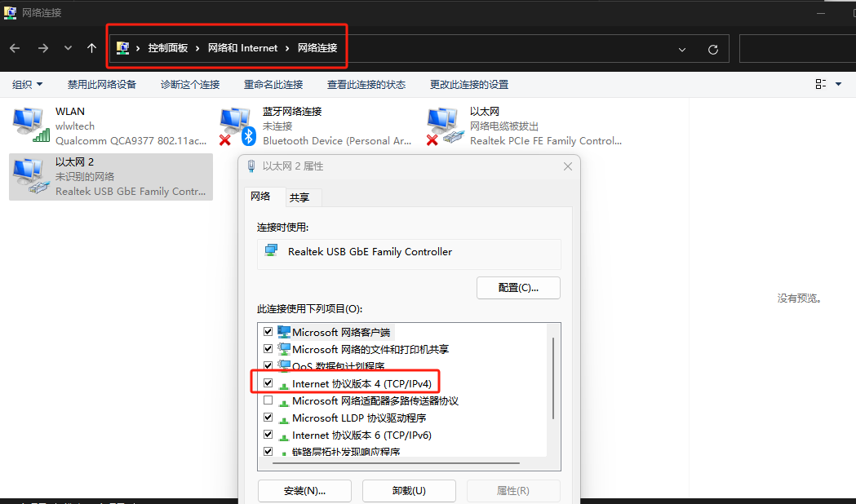
Task: Refresh the network connections list
Action: (x=713, y=50)
